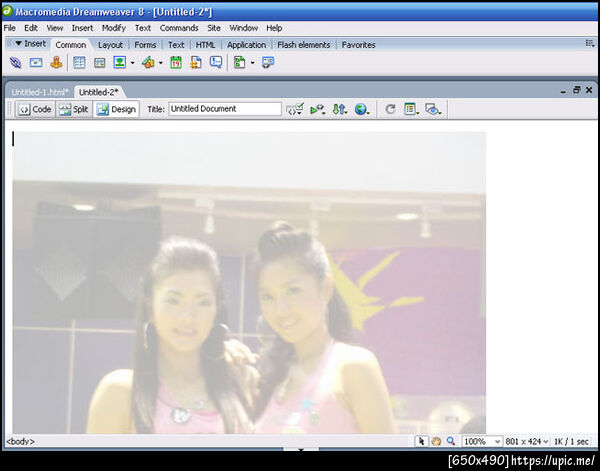Select the Flash elements insert tab

pos(304,45)
